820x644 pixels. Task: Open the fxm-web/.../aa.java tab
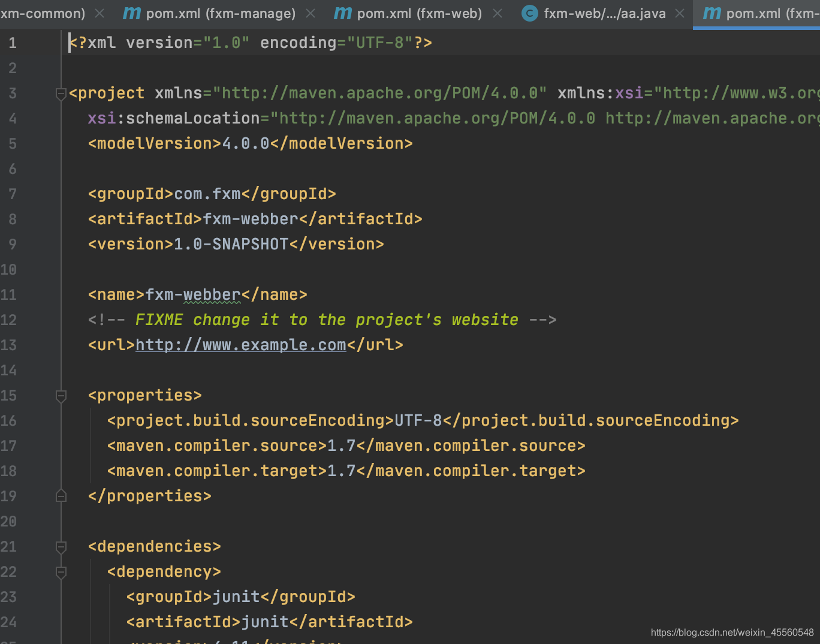pos(604,13)
